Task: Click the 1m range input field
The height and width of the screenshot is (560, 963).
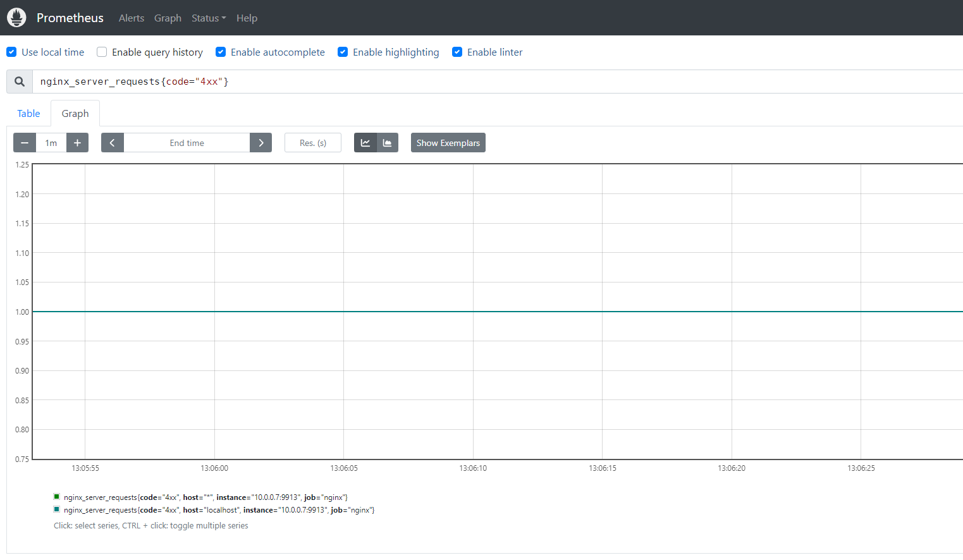Action: point(51,143)
